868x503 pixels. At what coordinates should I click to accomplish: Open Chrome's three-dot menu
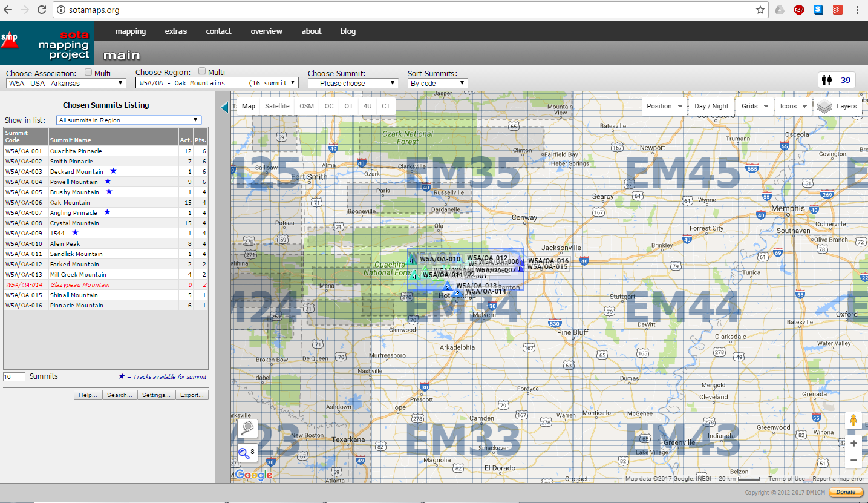(857, 10)
